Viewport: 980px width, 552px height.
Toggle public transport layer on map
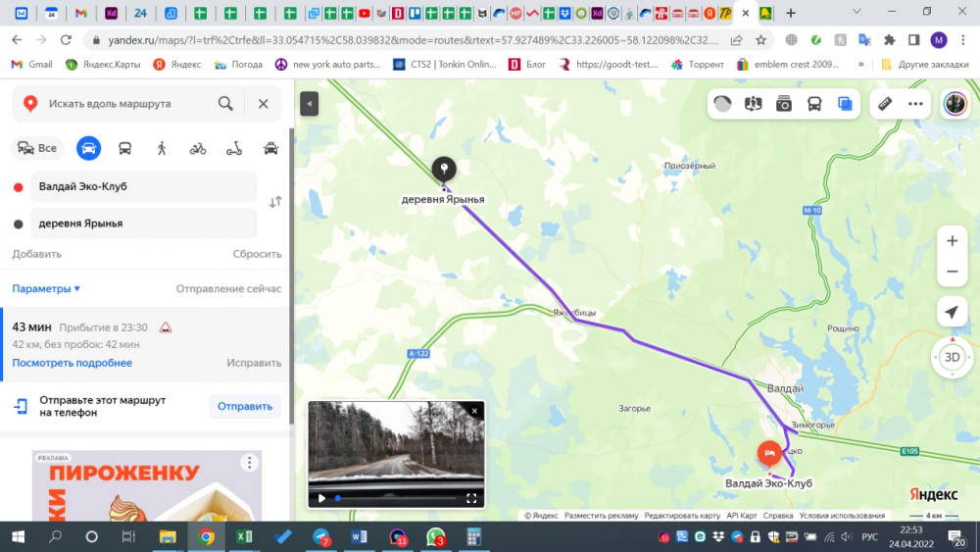[x=814, y=104]
